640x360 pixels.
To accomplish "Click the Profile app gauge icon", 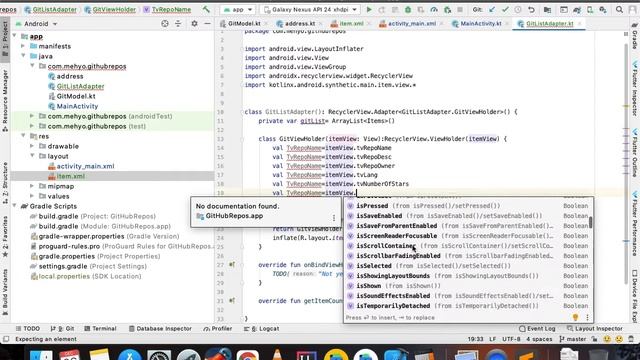I will coord(434,9).
